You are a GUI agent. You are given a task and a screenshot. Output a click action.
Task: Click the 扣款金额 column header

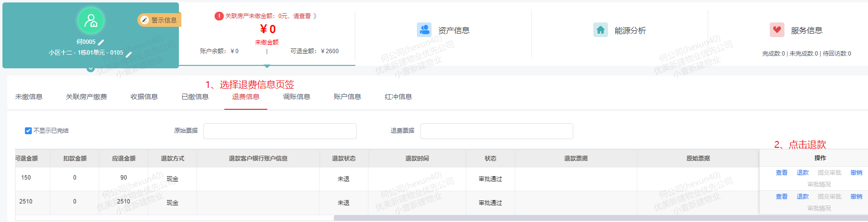(x=75, y=159)
